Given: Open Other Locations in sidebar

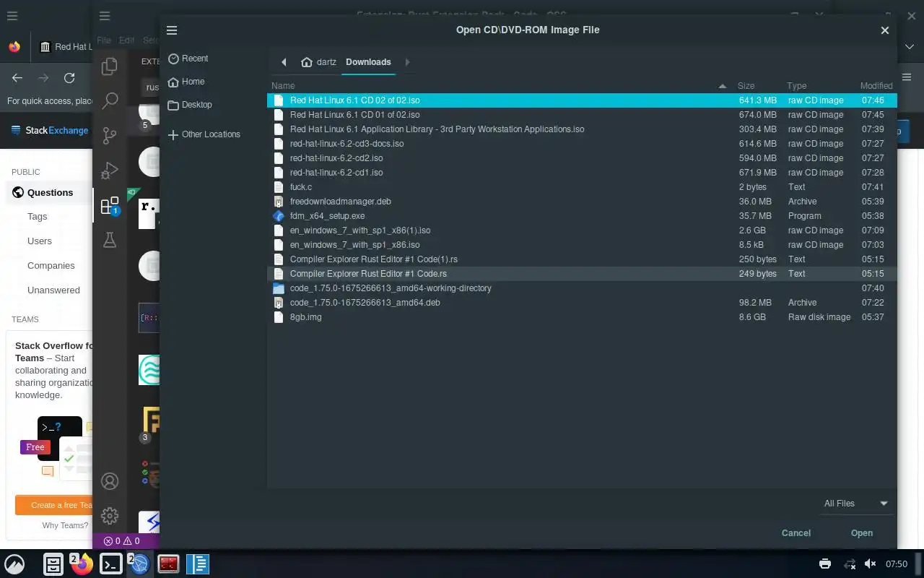Looking at the screenshot, I should click(x=204, y=134).
